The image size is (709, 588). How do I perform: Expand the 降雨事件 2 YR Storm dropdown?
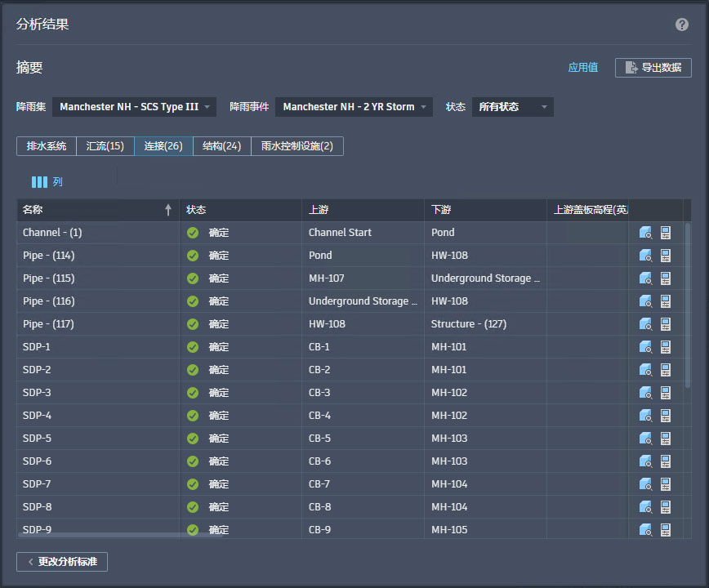click(x=354, y=107)
